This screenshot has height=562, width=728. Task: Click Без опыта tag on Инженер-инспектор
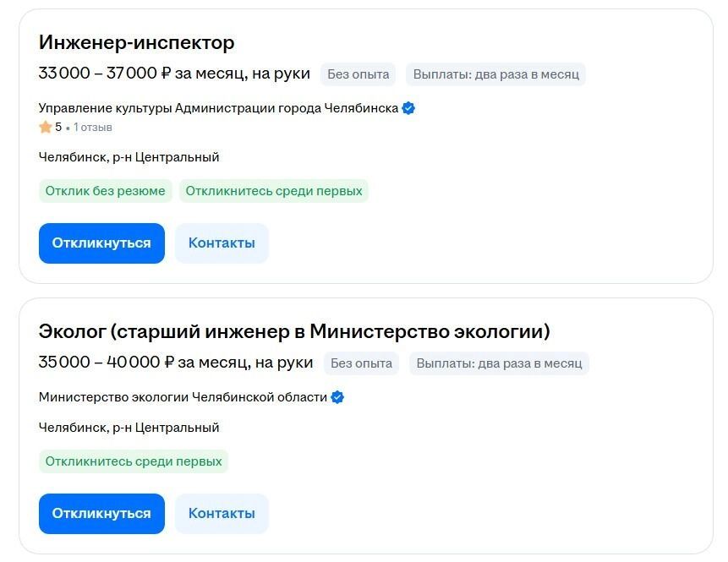[359, 74]
